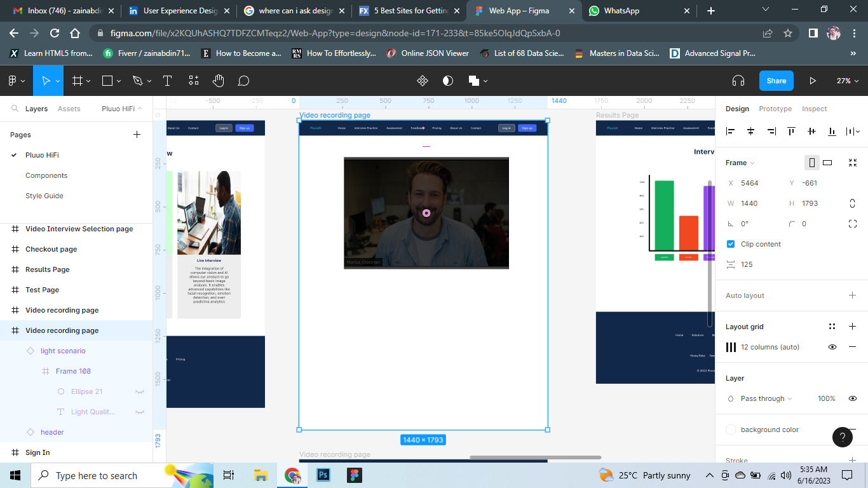
Task: Click the search icon in Layers panel
Action: tap(15, 109)
